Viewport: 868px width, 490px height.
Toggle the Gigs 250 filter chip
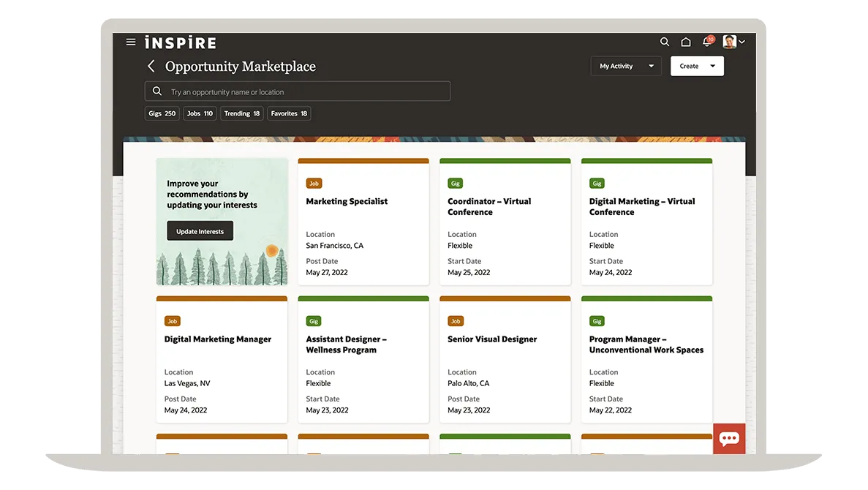click(x=162, y=113)
